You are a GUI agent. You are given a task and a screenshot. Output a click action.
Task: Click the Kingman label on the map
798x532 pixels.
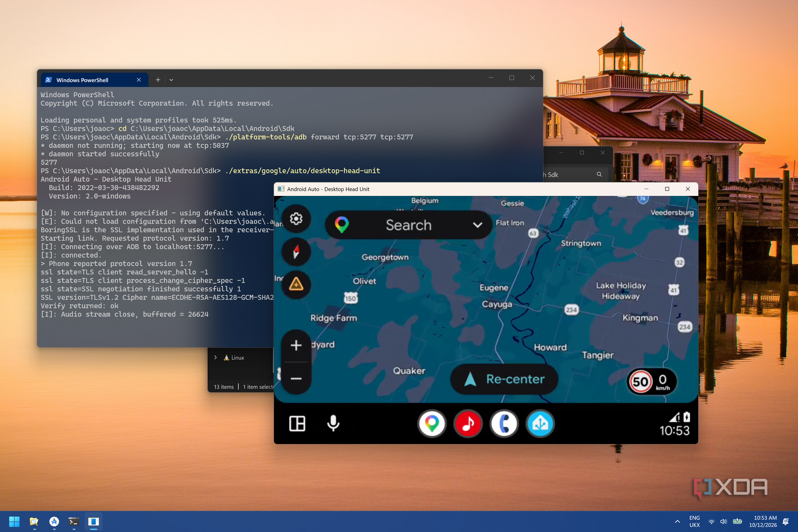tap(640, 318)
